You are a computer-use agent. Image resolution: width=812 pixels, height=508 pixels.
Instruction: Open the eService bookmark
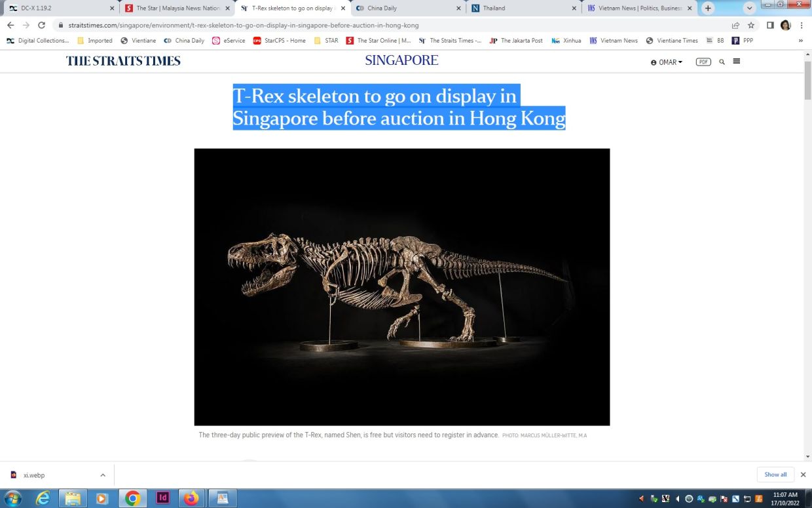(x=229, y=41)
